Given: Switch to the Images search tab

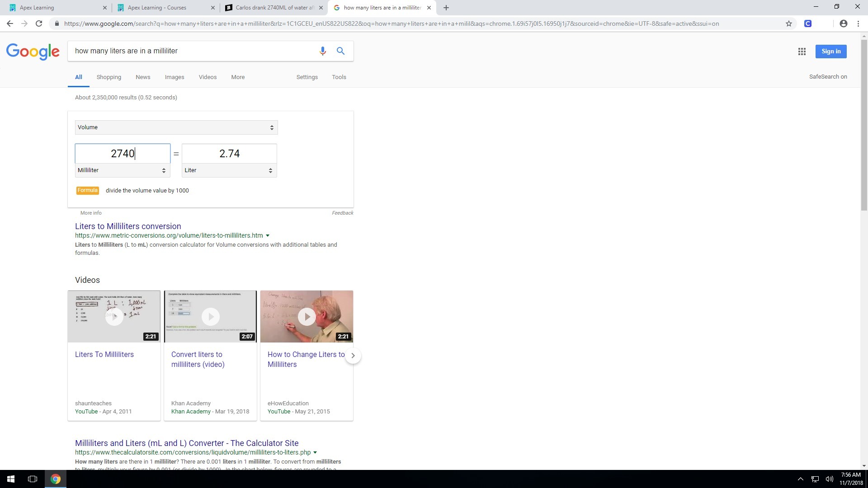Looking at the screenshot, I should 174,77.
